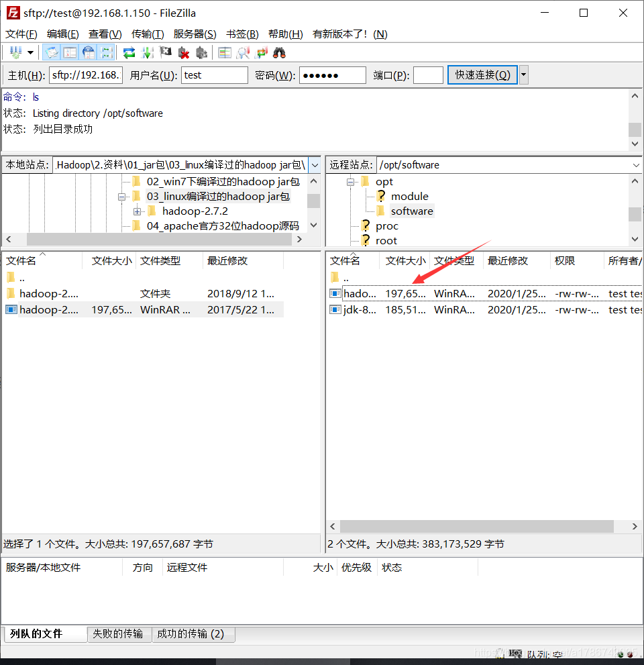Viewport: 644px width, 665px height.
Task: Open directory listing filters dialog
Action: (x=225, y=52)
